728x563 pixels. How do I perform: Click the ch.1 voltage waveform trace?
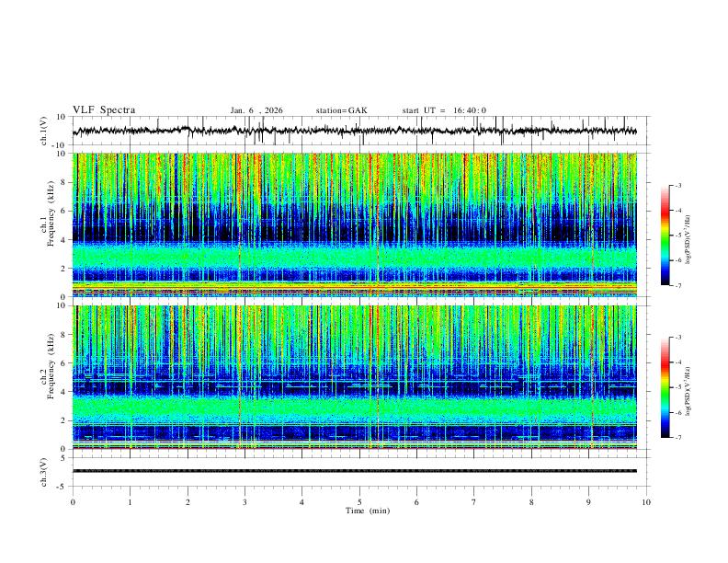point(355,131)
